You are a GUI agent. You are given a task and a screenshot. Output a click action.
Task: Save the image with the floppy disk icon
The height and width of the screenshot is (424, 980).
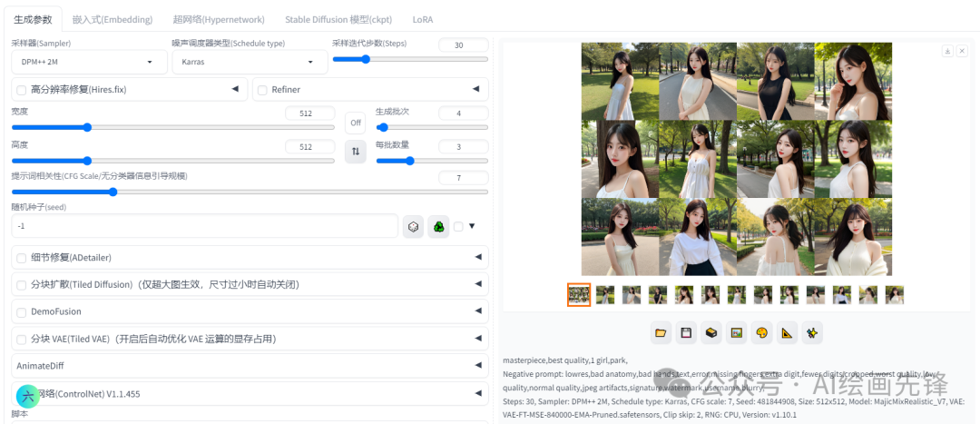[x=686, y=333]
